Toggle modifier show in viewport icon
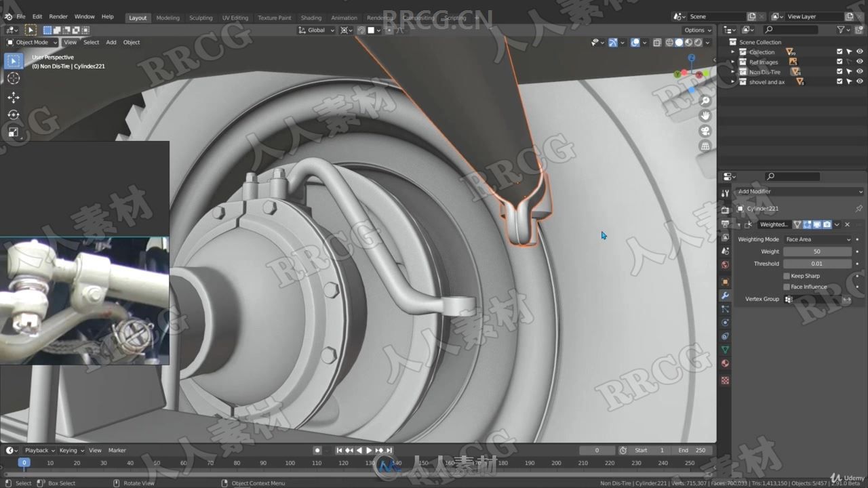 click(x=817, y=224)
